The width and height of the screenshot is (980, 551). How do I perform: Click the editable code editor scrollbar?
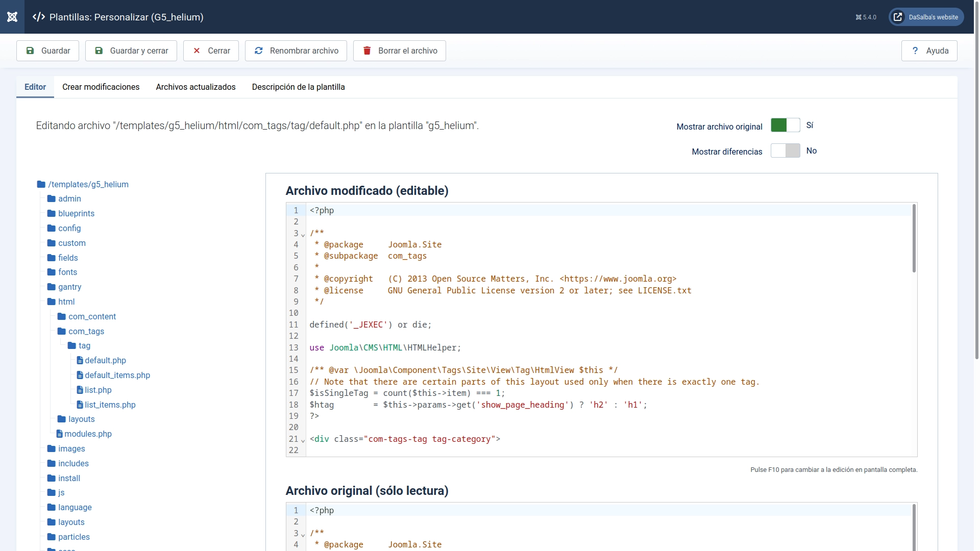pyautogui.click(x=914, y=239)
